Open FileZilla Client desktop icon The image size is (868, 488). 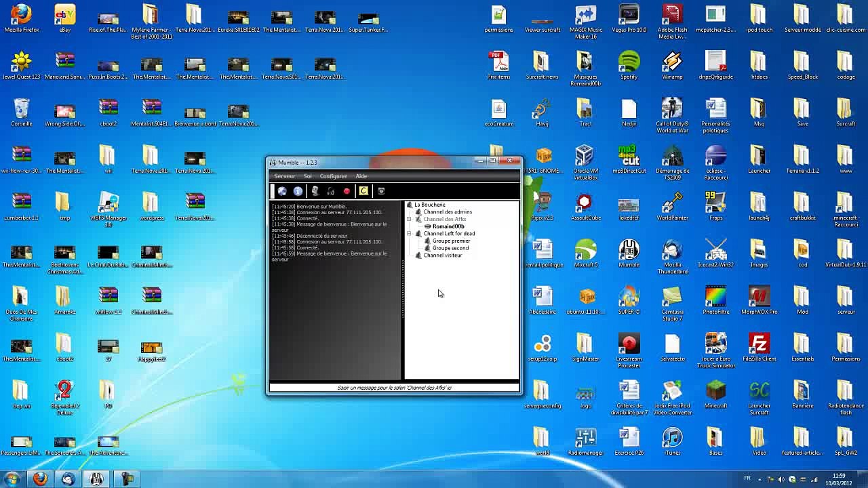point(759,347)
